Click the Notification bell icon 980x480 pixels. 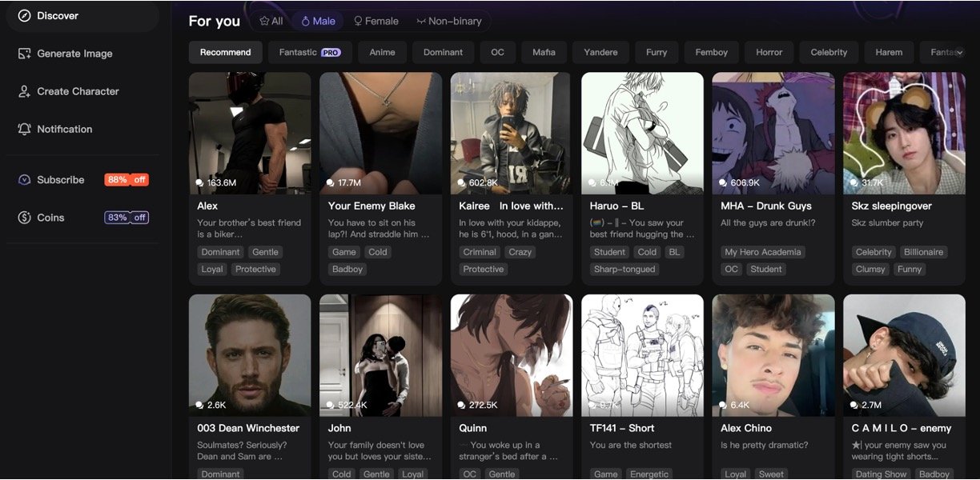pos(24,129)
